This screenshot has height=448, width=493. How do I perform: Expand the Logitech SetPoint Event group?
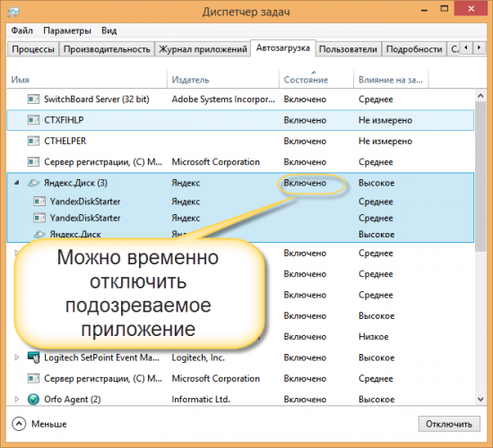[x=17, y=358]
